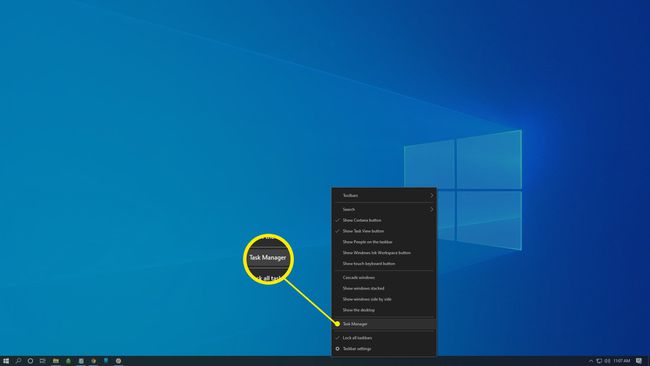Click the green app icon on the taskbar
650x366 pixels.
click(x=68, y=361)
